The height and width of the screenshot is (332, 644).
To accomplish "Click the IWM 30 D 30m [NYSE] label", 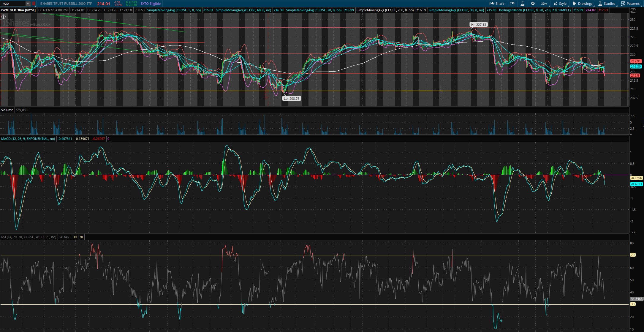I will click(x=18, y=10).
